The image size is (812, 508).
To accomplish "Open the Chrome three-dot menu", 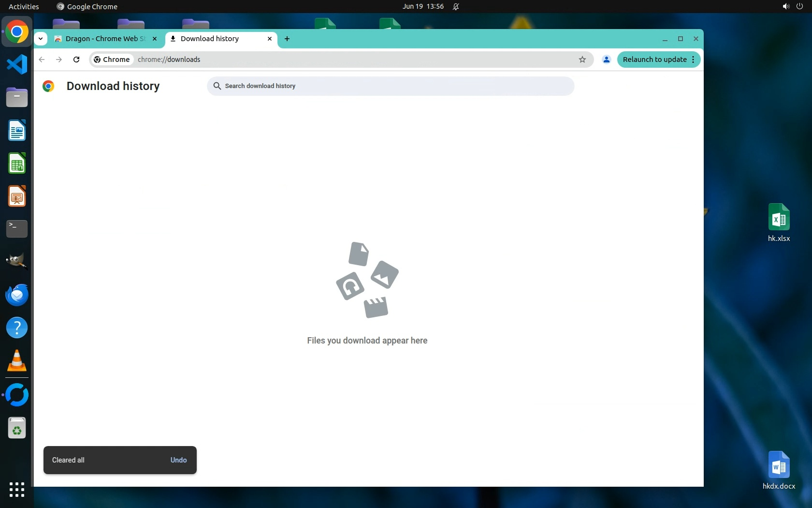I will tap(693, 60).
